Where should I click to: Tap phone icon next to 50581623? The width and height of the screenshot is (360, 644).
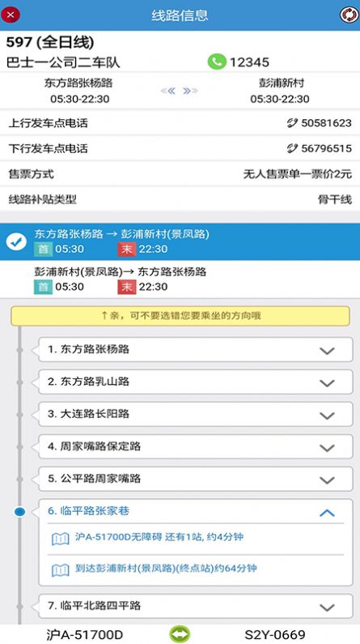[292, 123]
